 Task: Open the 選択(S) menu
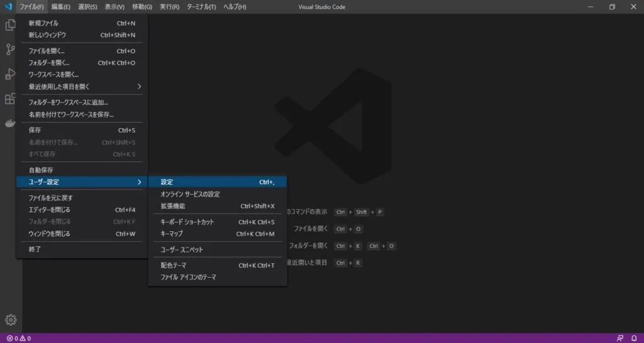87,7
